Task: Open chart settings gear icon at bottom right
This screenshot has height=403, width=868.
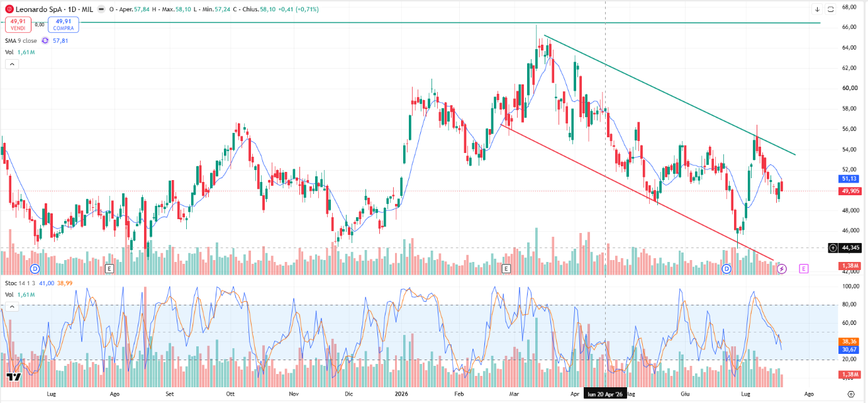Action: pos(851,394)
